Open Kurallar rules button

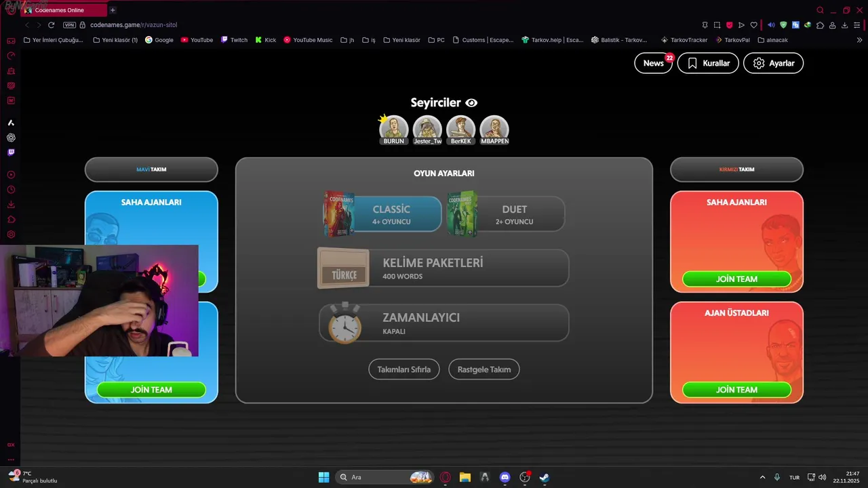(708, 63)
